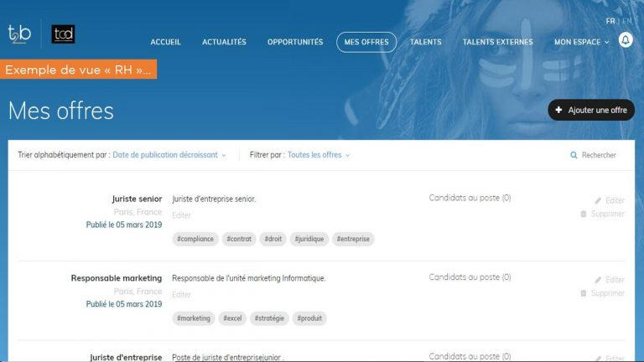Image resolution: width=644 pixels, height=362 pixels.
Task: Click Editer below Juriste d'entreprise senior description
Action: (181, 215)
